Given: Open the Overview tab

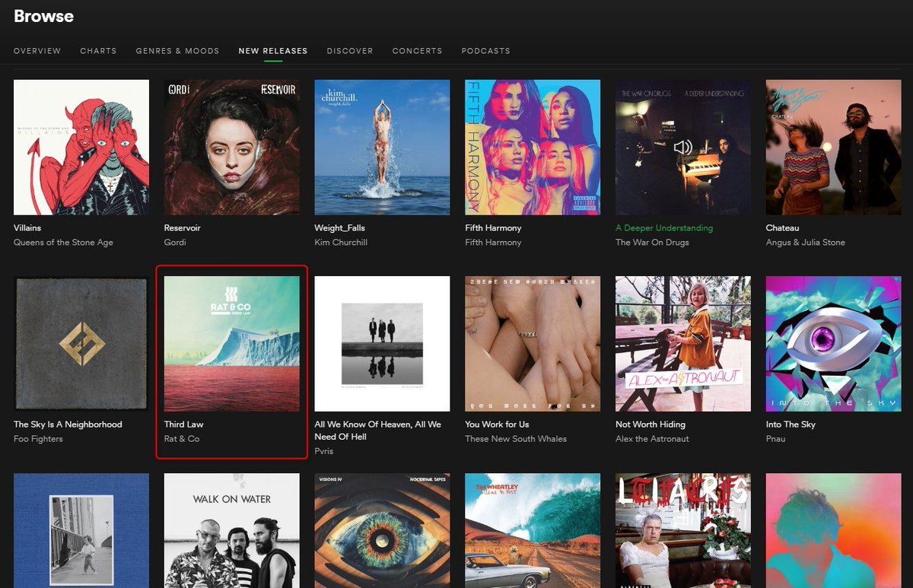Looking at the screenshot, I should 37,51.
